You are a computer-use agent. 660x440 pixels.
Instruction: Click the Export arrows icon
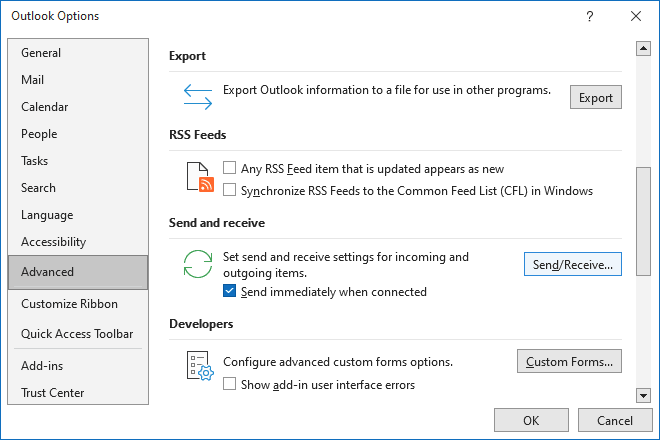(197, 96)
